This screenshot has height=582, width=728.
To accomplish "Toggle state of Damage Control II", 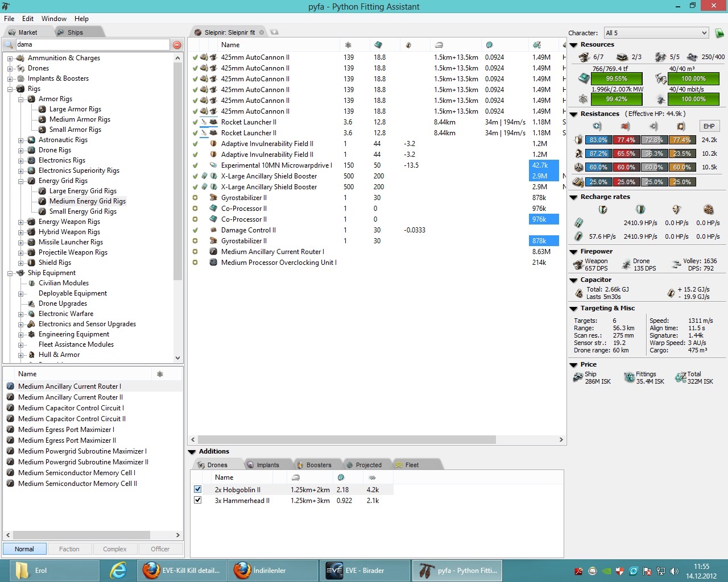I will [x=195, y=230].
